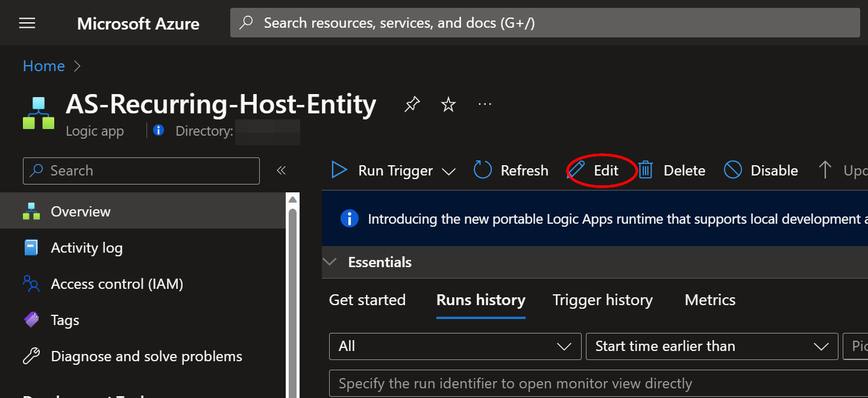Click the Logic Apps runtime banner text
The width and height of the screenshot is (868, 398).
pos(617,219)
